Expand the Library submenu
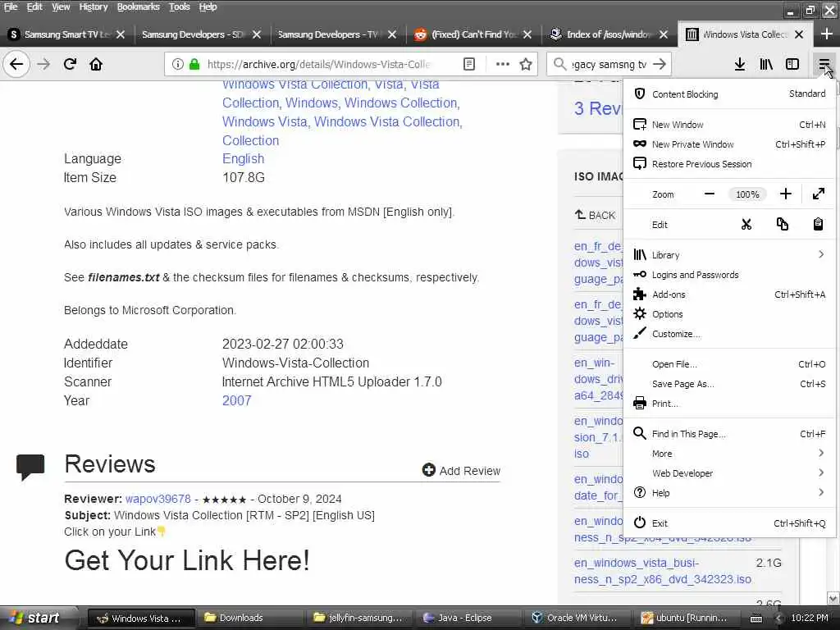840x630 pixels. [729, 255]
